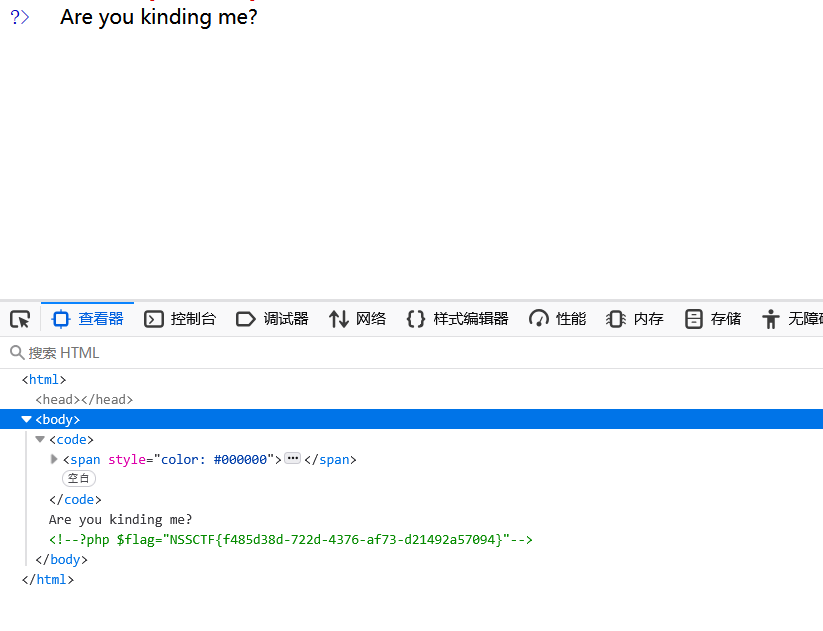Collapse the code element node
The height and width of the screenshot is (631, 823).
click(x=40, y=439)
